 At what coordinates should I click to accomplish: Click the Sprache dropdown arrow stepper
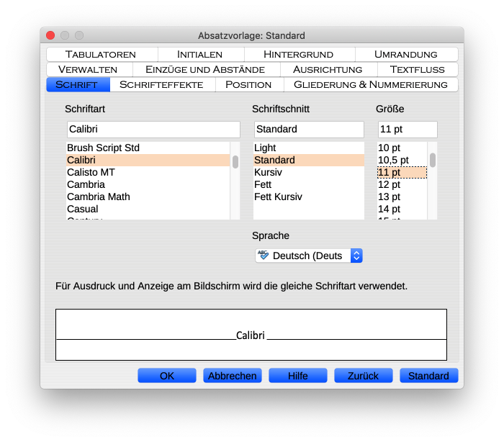pyautogui.click(x=356, y=256)
